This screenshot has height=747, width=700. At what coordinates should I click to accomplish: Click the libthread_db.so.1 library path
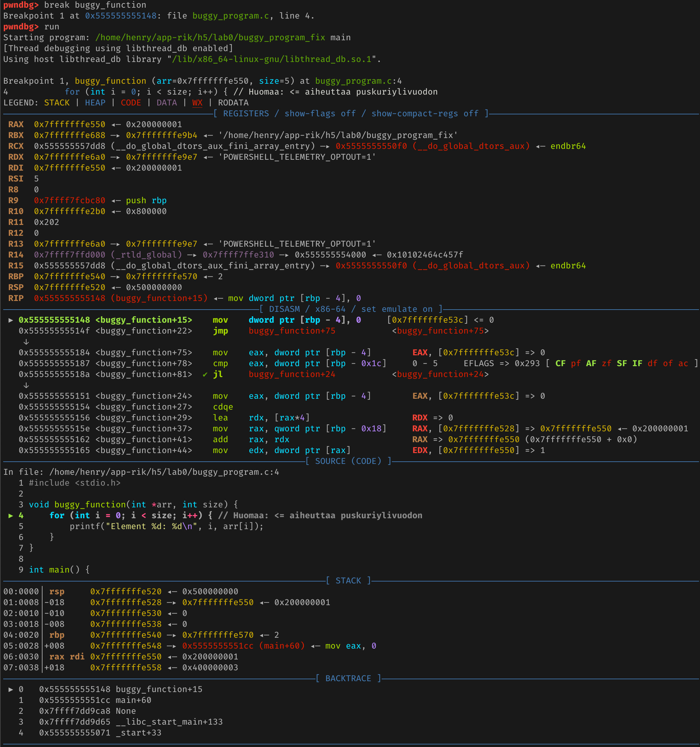point(272,59)
